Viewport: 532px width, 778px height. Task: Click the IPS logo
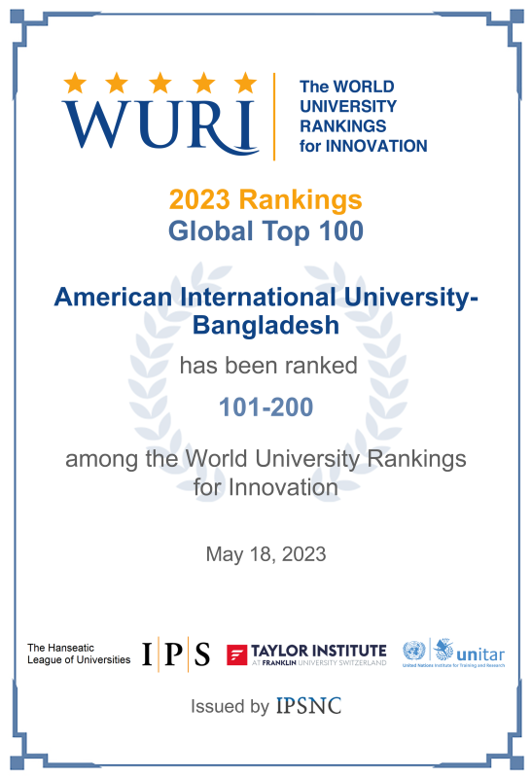(x=176, y=654)
